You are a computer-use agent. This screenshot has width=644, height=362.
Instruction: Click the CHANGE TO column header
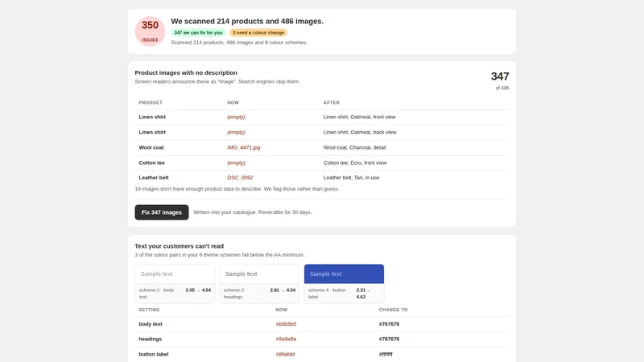(x=393, y=310)
